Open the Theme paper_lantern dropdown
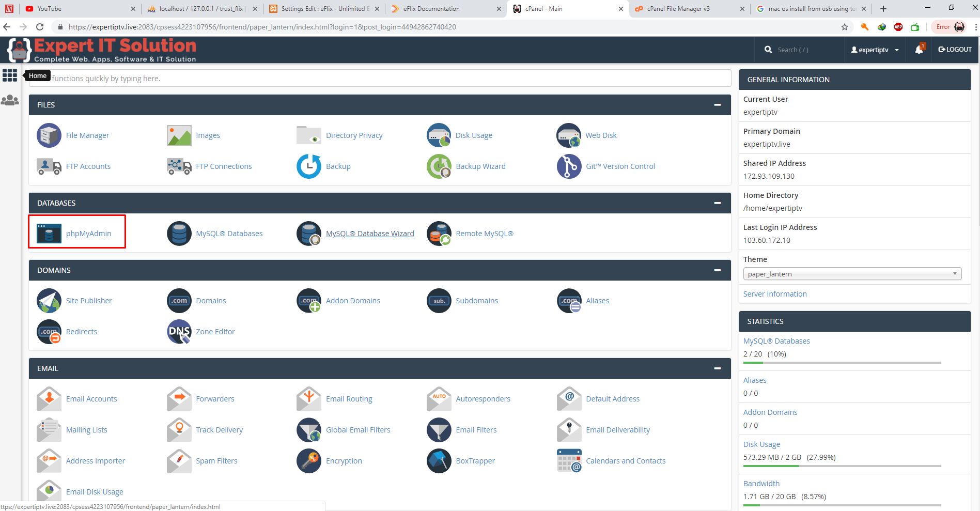Viewport: 980px width, 511px height. point(852,274)
